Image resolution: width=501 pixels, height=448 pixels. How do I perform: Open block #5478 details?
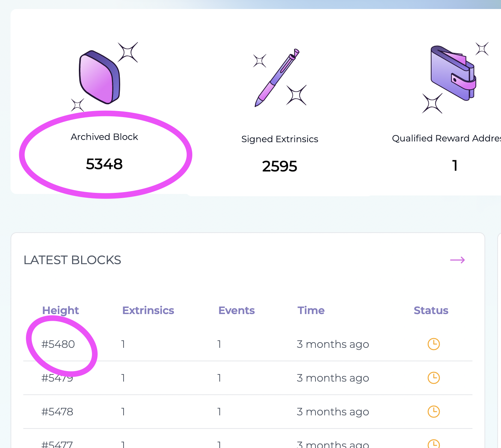[58, 412]
